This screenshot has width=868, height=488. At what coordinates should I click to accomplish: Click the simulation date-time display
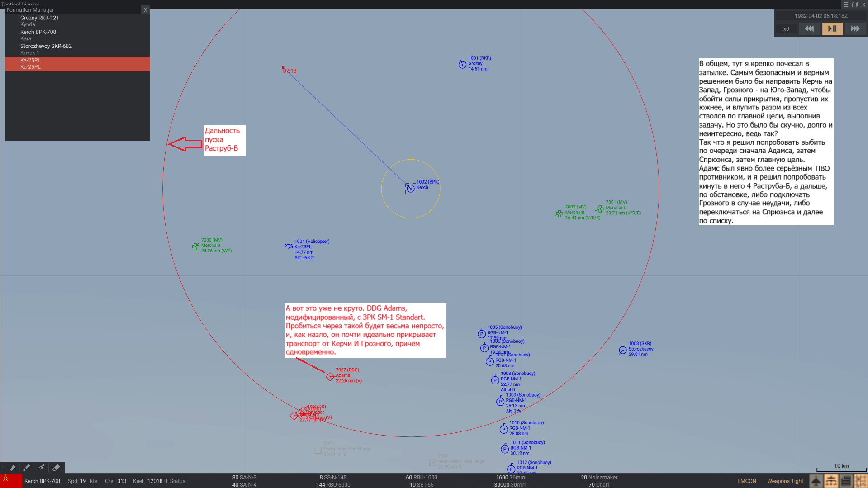click(821, 16)
